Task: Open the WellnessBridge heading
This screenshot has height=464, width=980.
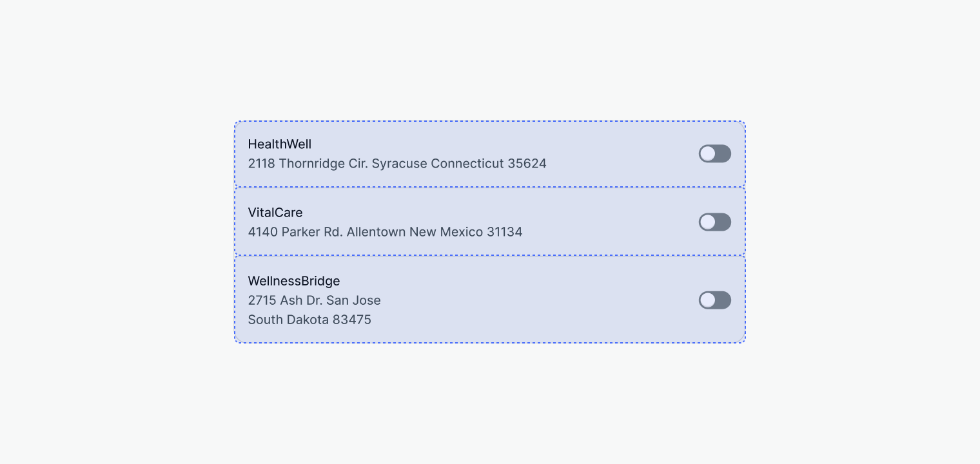Action: (293, 281)
